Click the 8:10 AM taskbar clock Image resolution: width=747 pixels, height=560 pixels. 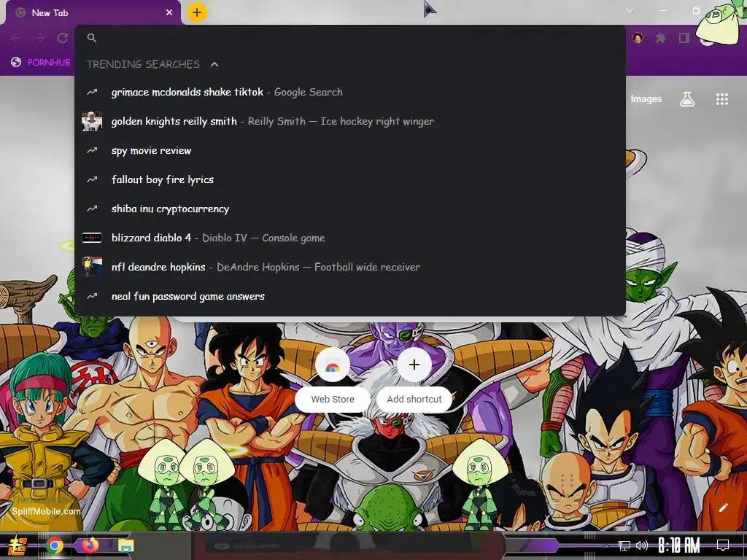click(679, 545)
